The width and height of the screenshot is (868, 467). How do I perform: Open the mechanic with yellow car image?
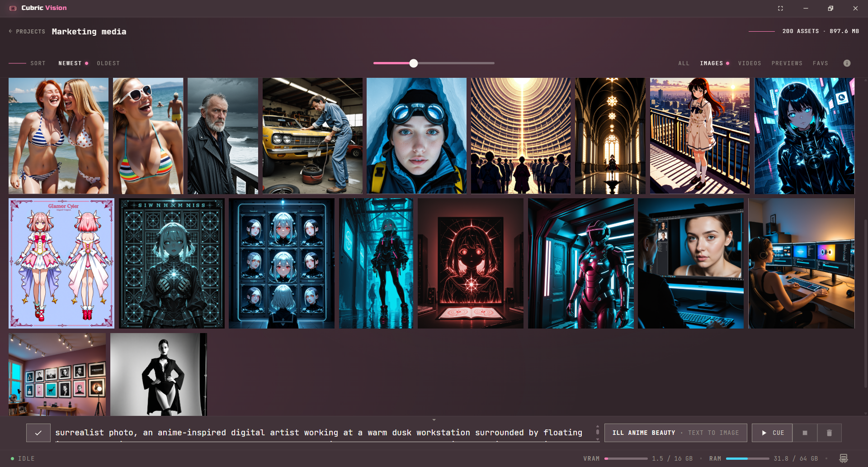pos(312,136)
